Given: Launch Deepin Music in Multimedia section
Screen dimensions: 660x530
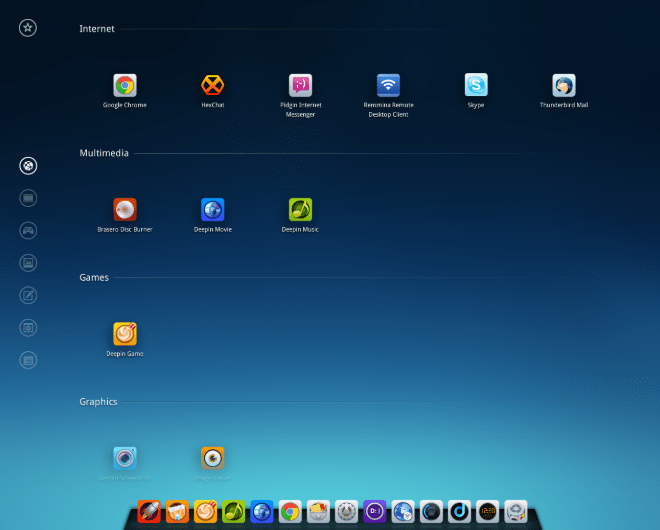Looking at the screenshot, I should [x=301, y=210].
